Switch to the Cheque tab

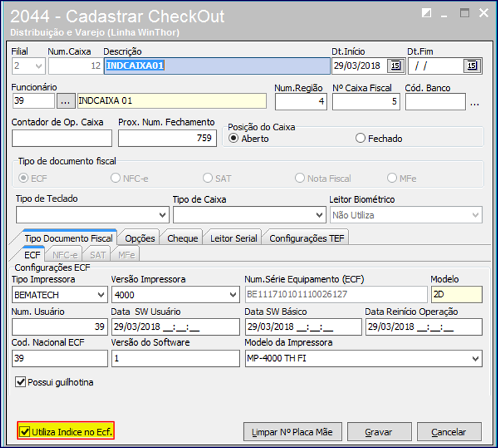coord(183,238)
